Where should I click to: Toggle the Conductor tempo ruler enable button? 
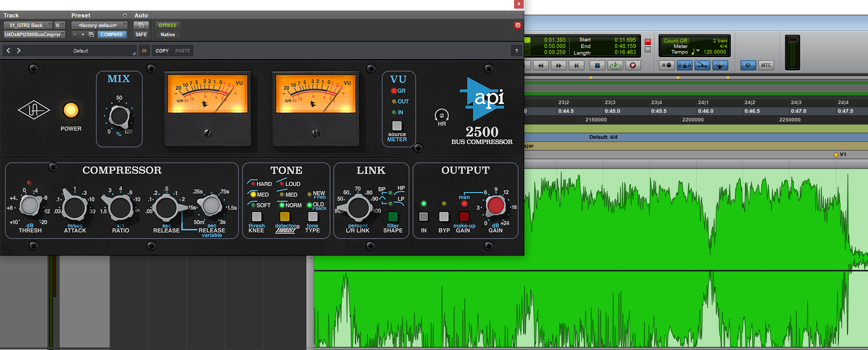720,65
